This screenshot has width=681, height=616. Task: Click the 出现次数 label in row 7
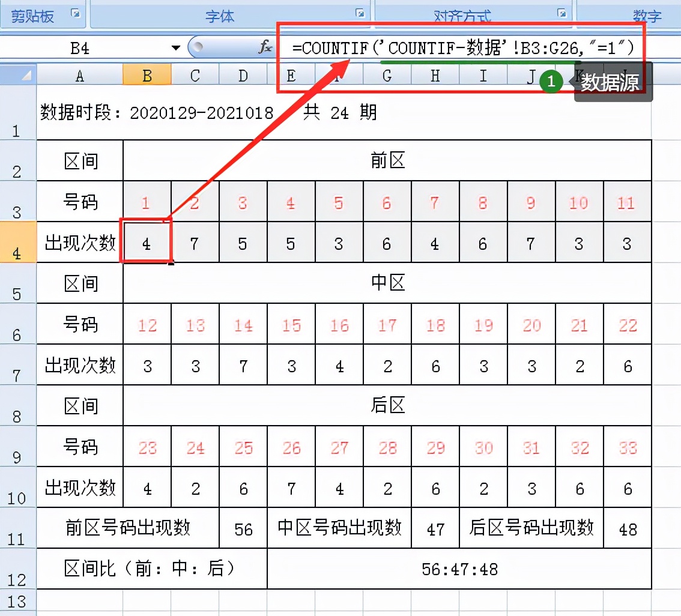[x=80, y=364]
